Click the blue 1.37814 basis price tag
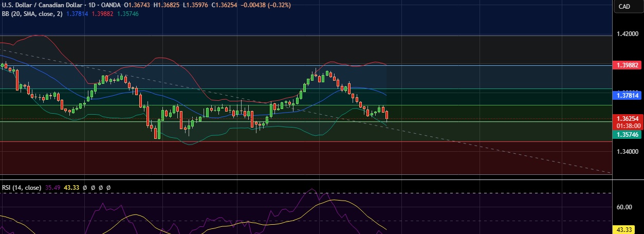 click(x=627, y=95)
